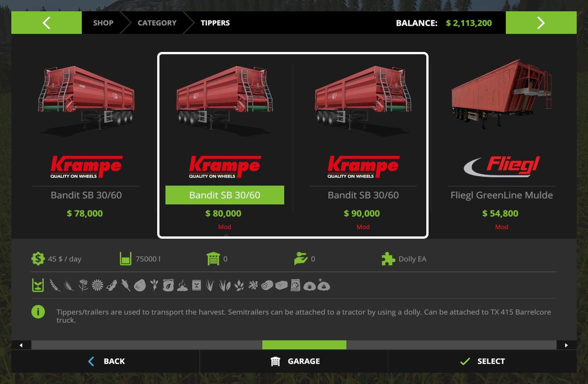Viewport: 588px width, 384px height.
Task: Click the scrollbar left arrow
Action: tap(21, 345)
